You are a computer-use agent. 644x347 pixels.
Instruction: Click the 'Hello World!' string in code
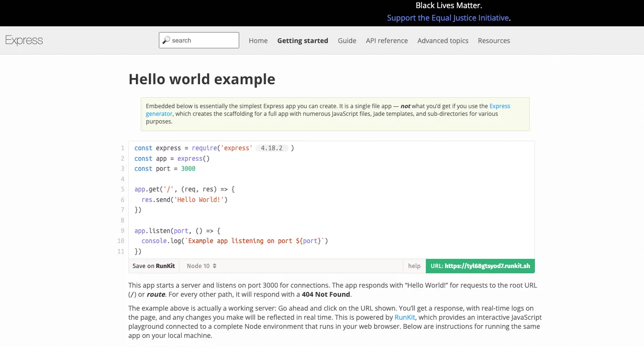click(x=200, y=200)
